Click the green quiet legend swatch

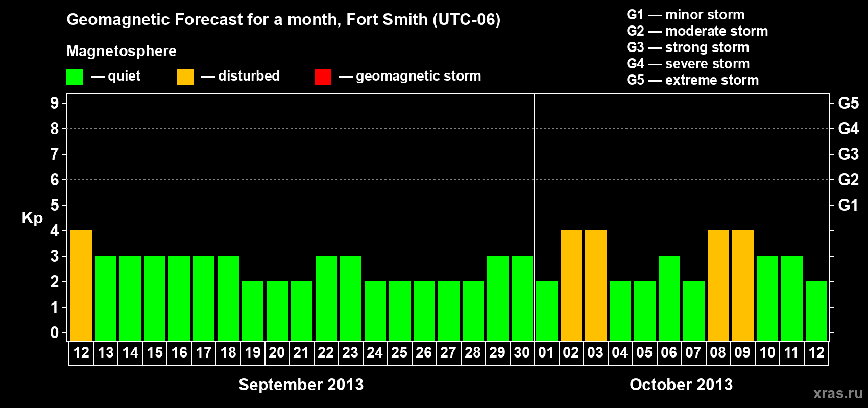click(x=75, y=77)
